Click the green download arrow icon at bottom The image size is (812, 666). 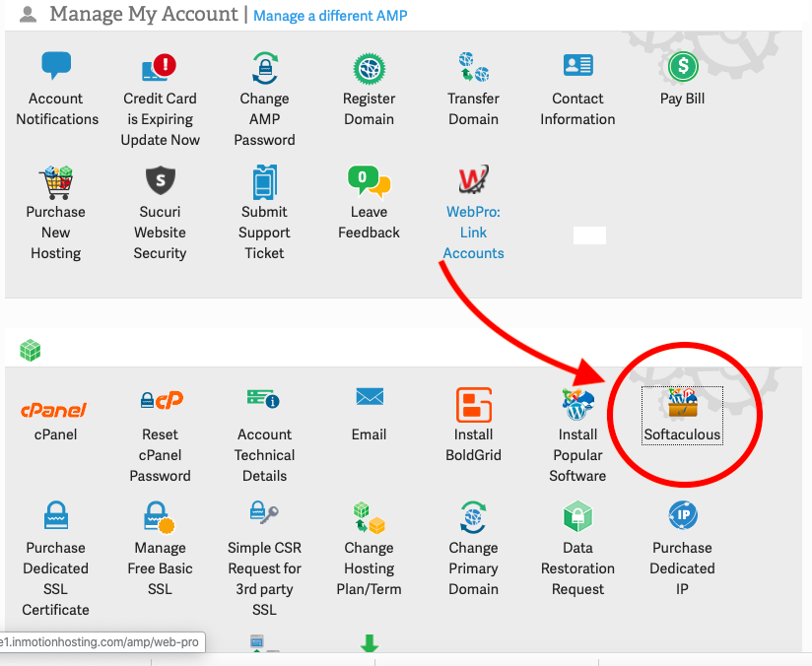[370, 643]
